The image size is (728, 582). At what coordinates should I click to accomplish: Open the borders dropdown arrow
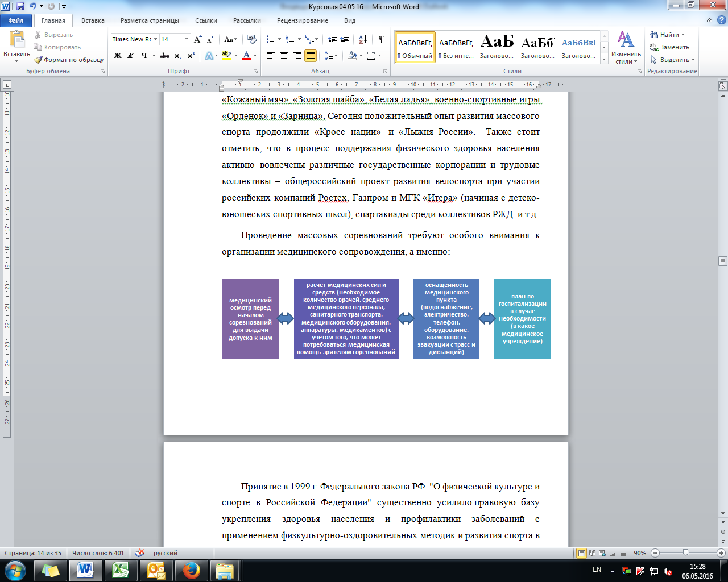tap(380, 56)
